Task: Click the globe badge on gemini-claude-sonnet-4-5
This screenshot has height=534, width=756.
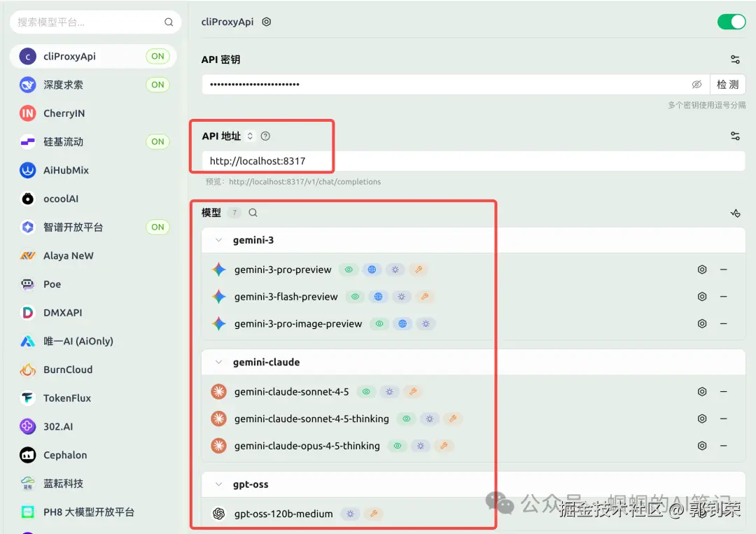Action: coord(389,391)
